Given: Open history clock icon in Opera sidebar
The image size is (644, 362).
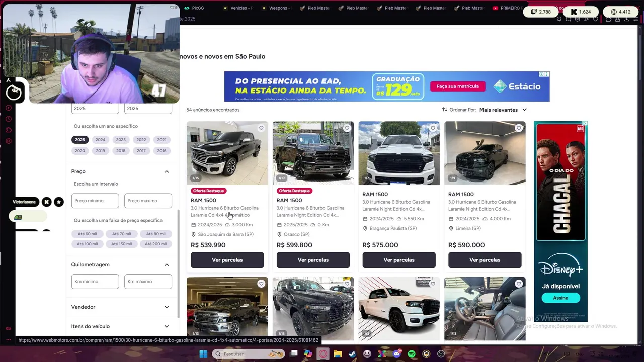Looking at the screenshot, I should [9, 119].
